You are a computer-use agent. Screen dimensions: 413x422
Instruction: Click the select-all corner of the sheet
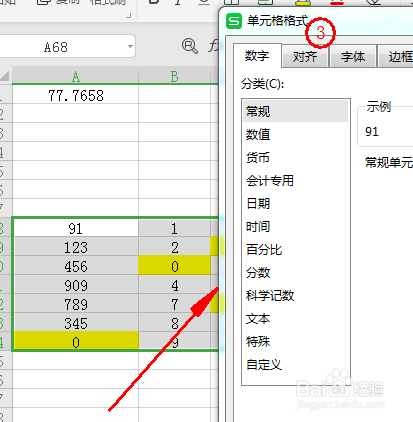(x=6, y=76)
